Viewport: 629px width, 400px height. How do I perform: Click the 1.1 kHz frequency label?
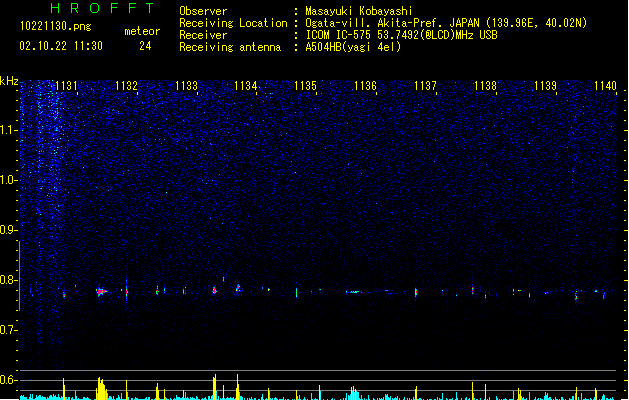click(x=8, y=130)
